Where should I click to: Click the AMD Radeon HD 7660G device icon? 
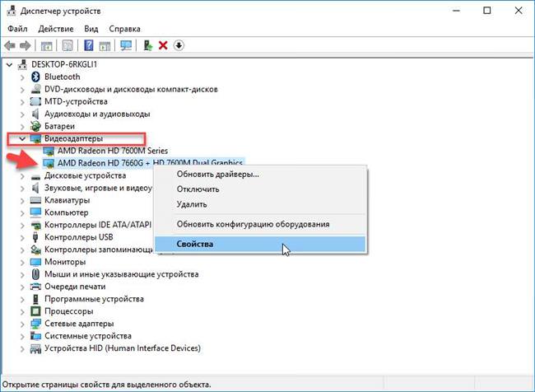49,163
